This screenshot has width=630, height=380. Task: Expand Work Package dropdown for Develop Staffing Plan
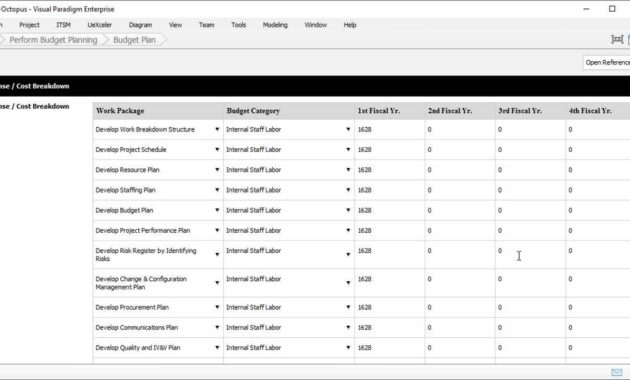pos(217,190)
